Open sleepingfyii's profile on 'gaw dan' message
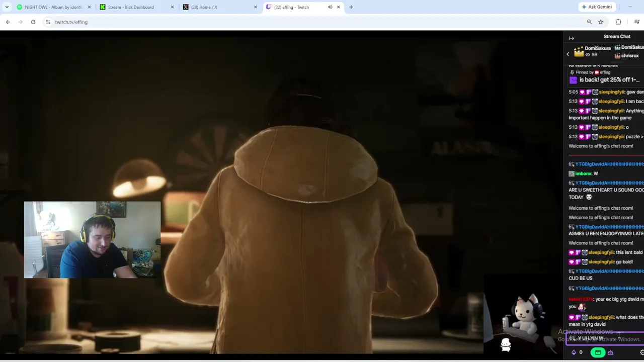The height and width of the screenshot is (362, 644). [x=611, y=92]
